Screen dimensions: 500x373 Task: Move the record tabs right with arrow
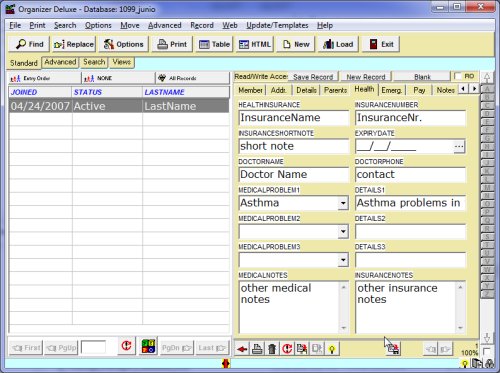(474, 89)
